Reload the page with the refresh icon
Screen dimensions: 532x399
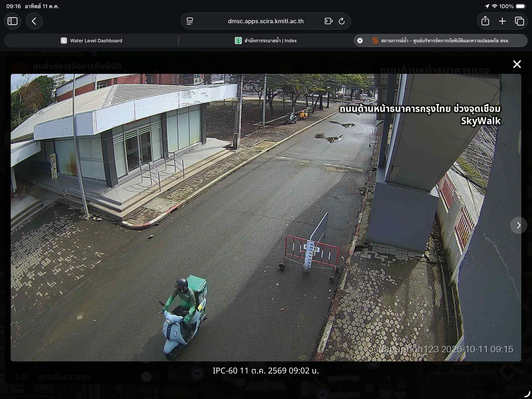click(x=342, y=21)
